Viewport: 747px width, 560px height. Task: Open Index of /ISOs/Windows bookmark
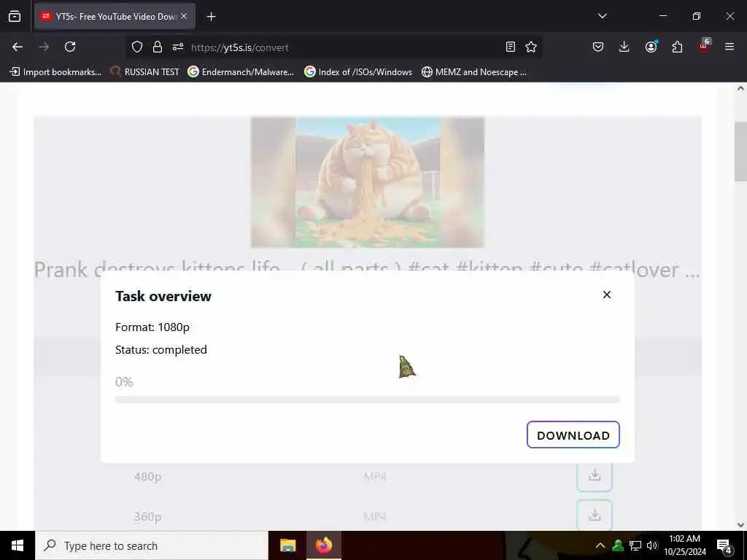358,72
